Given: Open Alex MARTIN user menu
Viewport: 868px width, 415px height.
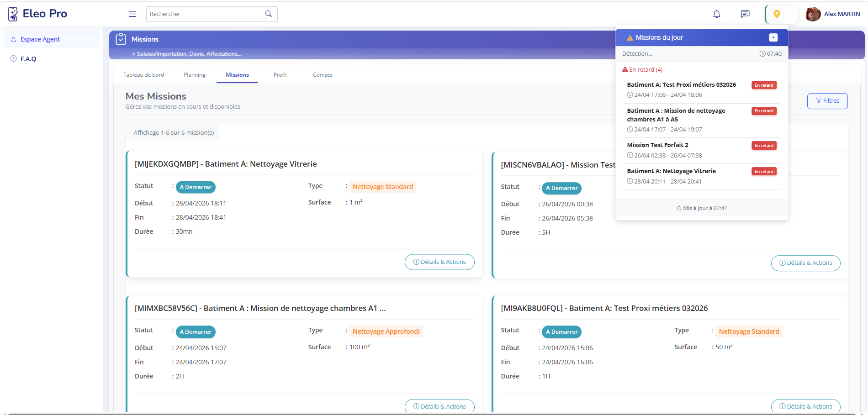Looking at the screenshot, I should click(x=842, y=14).
